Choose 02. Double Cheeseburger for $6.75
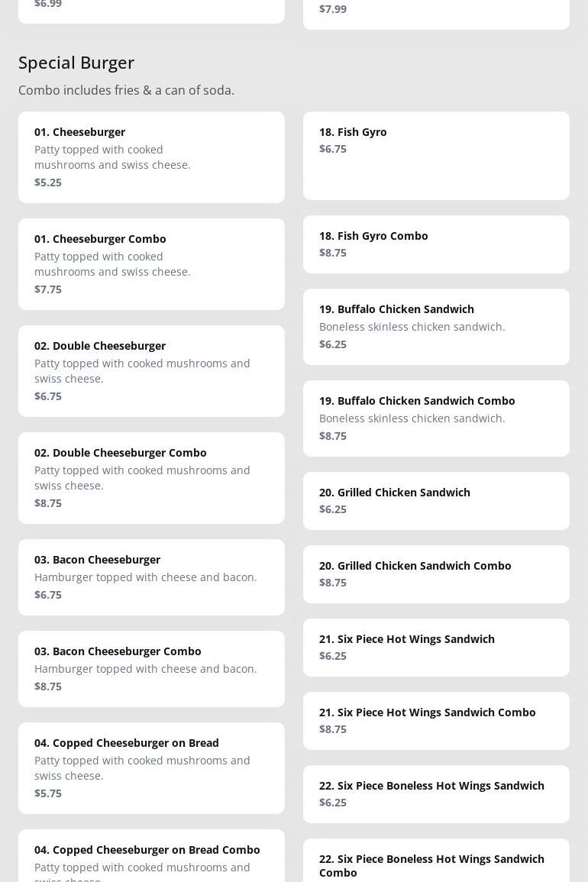 point(151,371)
